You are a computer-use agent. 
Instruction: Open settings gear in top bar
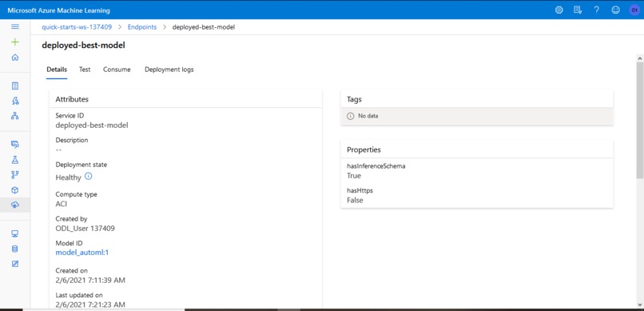pyautogui.click(x=559, y=10)
